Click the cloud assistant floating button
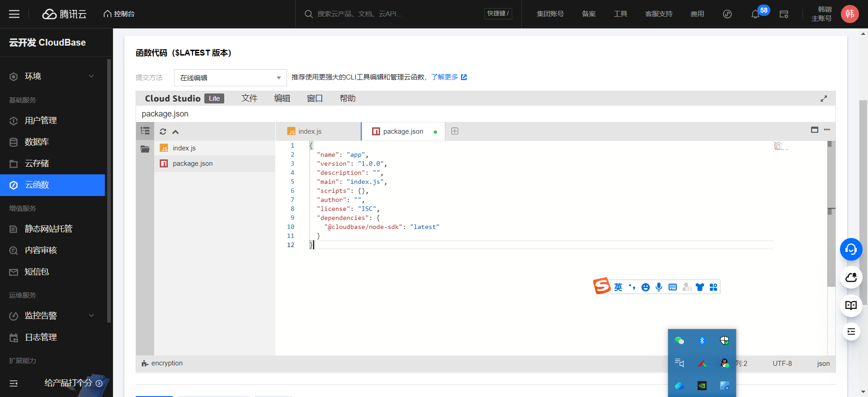 851,278
